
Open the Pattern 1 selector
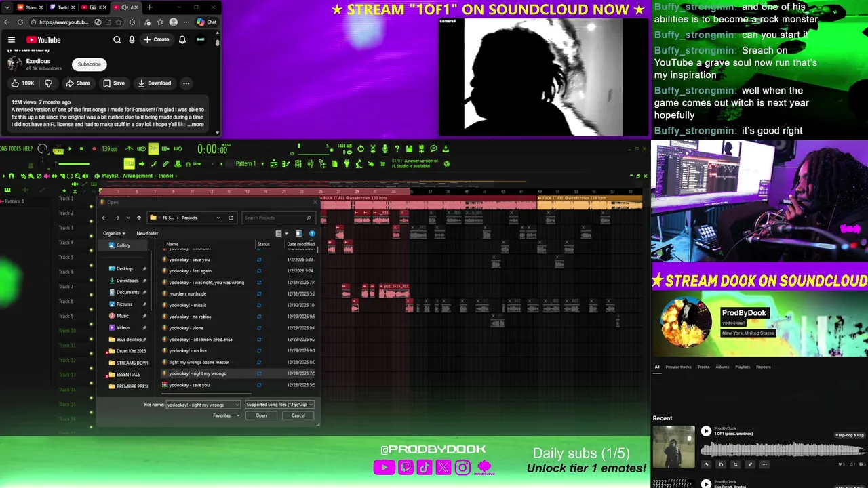coord(245,163)
